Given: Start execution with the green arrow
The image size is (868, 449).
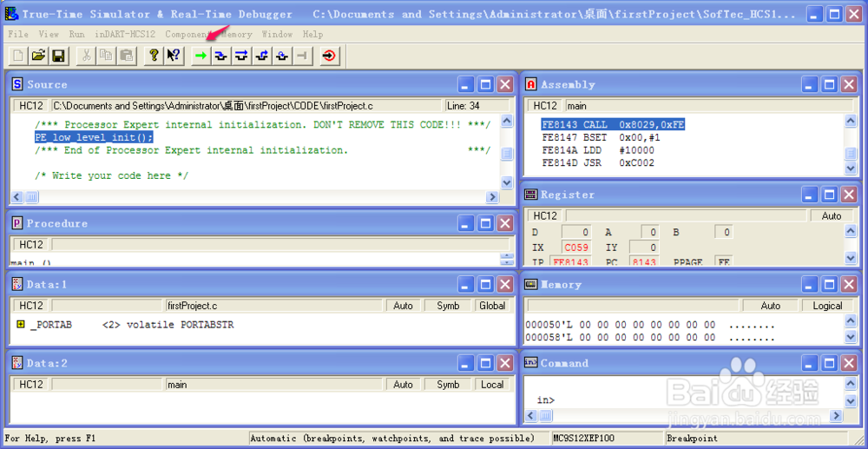Looking at the screenshot, I should (201, 56).
